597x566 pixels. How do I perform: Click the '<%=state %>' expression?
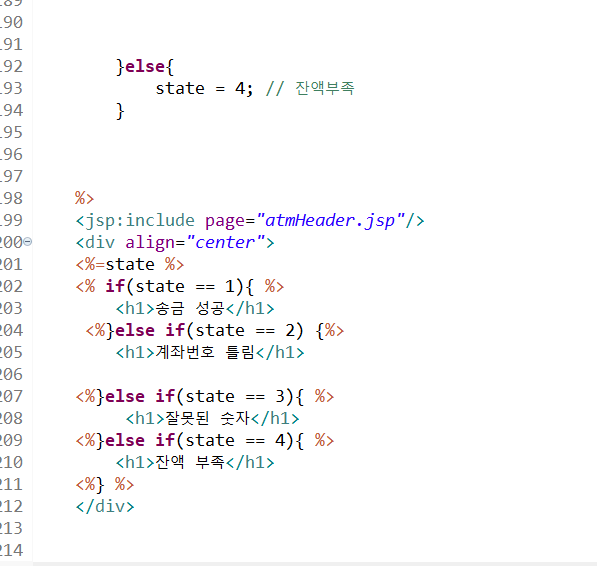tap(130, 265)
